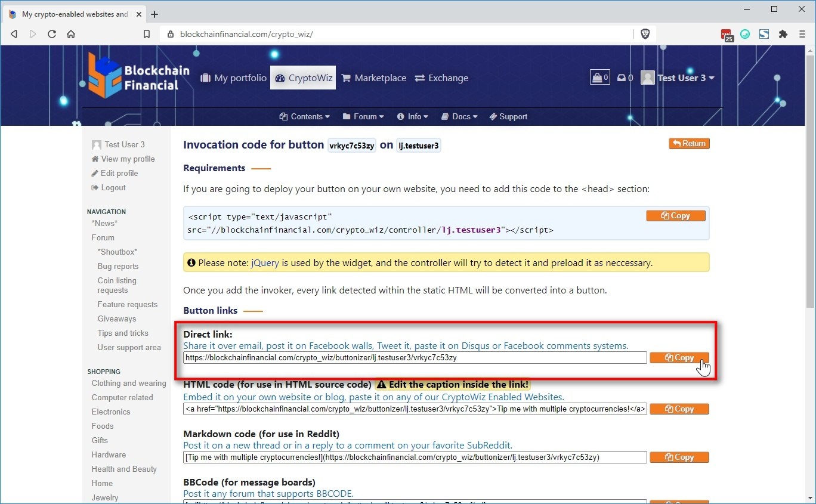Click the bookmark icon in address bar

[x=147, y=34]
